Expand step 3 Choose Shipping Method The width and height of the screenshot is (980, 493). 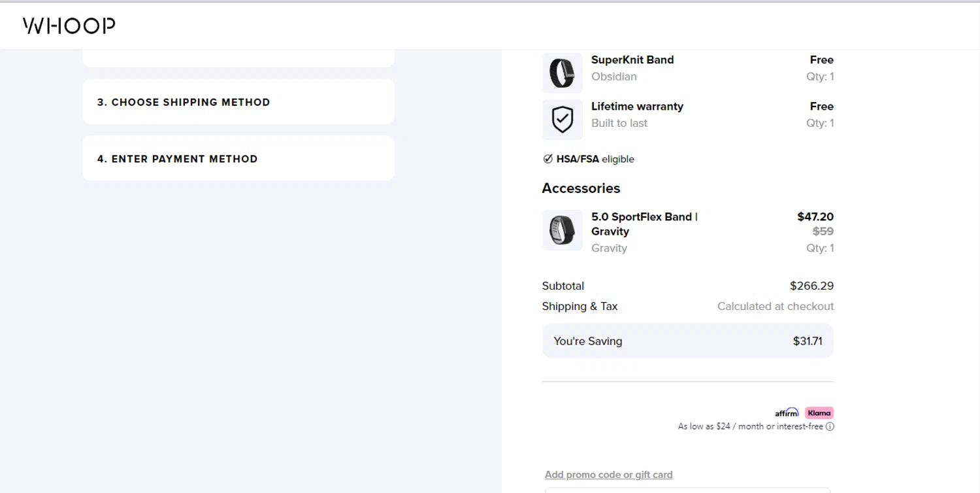(238, 102)
